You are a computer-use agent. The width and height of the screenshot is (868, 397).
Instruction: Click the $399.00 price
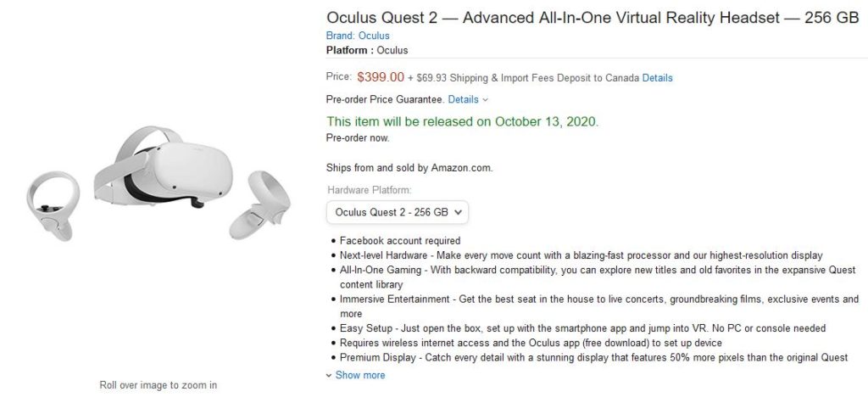381,77
